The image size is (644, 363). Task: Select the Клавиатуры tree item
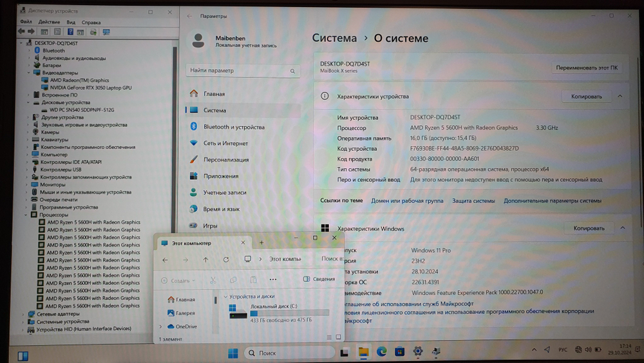tap(55, 140)
